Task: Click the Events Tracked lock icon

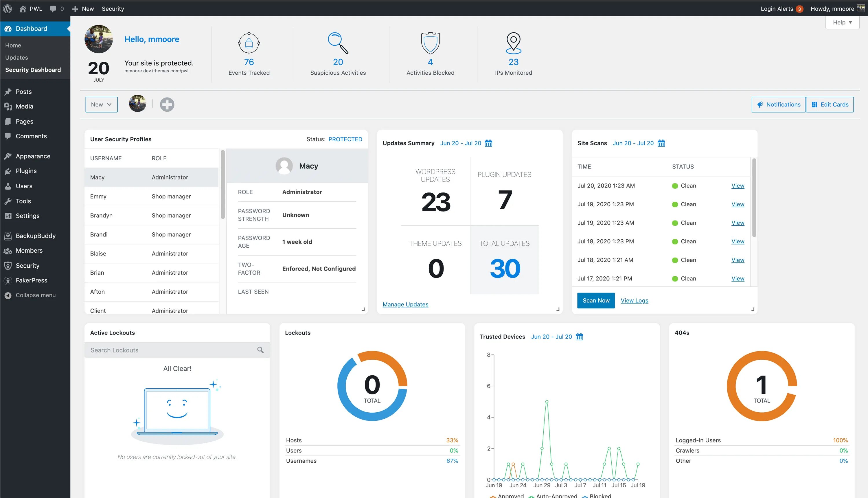Action: pyautogui.click(x=249, y=43)
